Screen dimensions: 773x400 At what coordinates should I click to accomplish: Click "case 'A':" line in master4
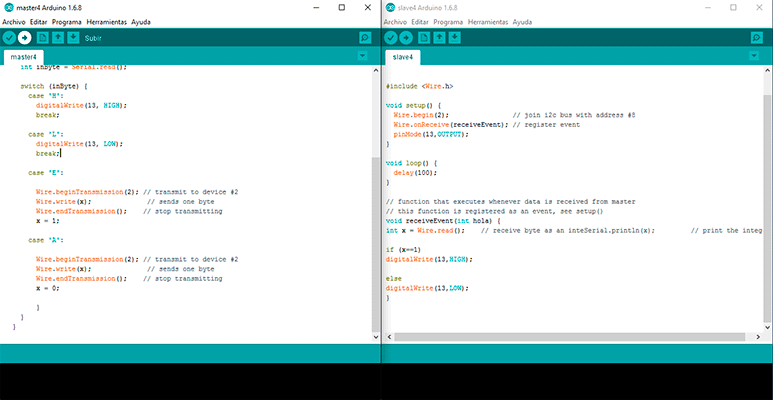[46, 240]
